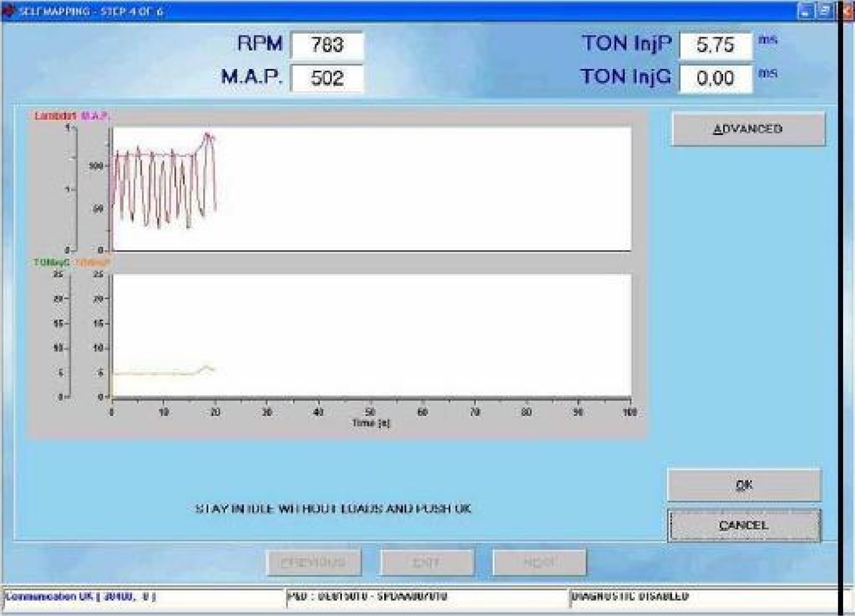Click the 'STAY IN IDLE WITHOUT LOADS' instruction text

(334, 508)
